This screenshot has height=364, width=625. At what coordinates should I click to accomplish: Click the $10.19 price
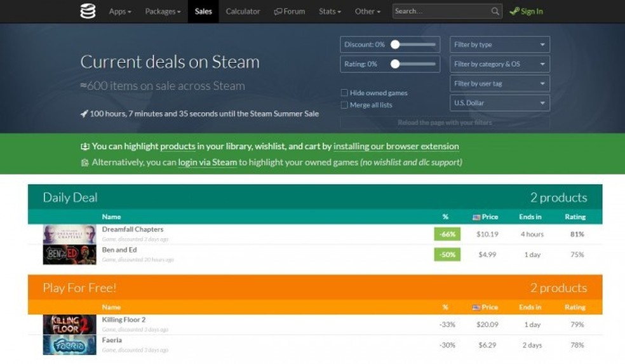tap(487, 234)
